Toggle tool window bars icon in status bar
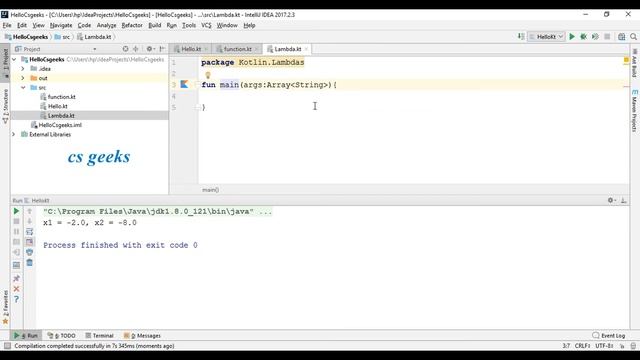This screenshot has width=640, height=360. point(7,346)
